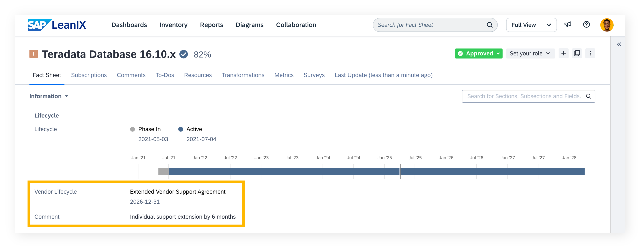Open the user profile avatar
Image resolution: width=644 pixels, height=252 pixels.
pyautogui.click(x=607, y=25)
